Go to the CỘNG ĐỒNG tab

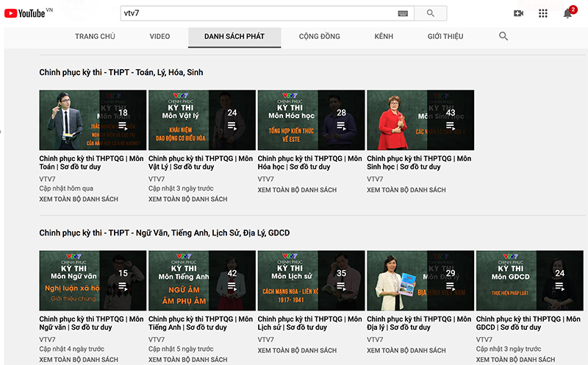click(320, 36)
